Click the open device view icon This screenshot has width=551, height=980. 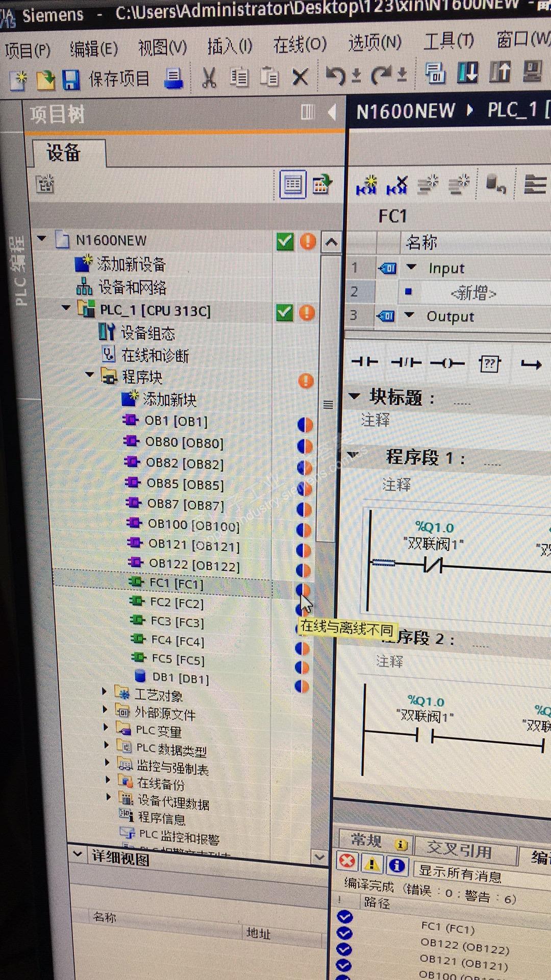[x=322, y=184]
